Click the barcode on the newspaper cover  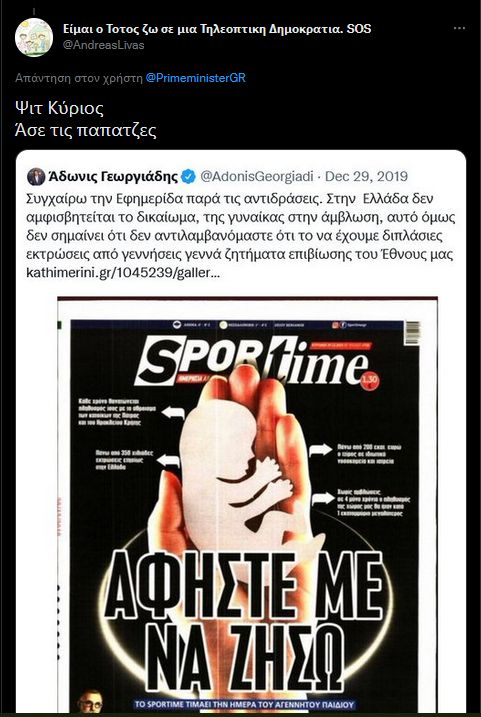point(412,332)
